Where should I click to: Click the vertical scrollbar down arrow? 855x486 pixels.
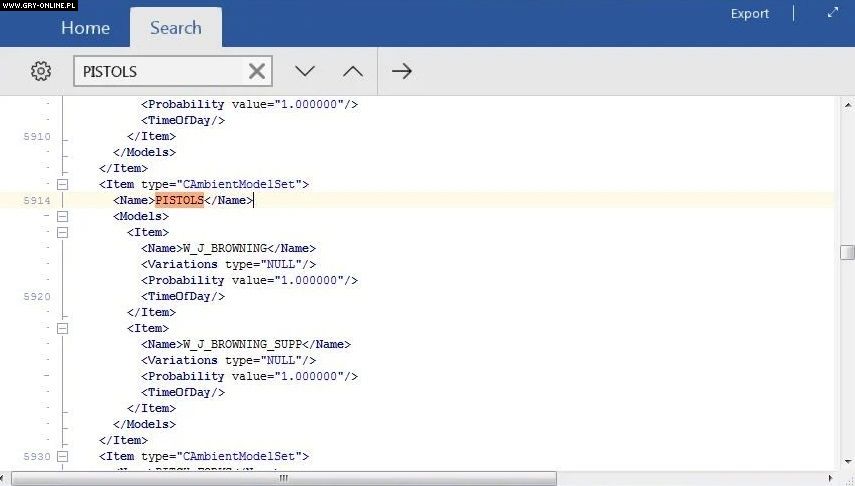847,462
